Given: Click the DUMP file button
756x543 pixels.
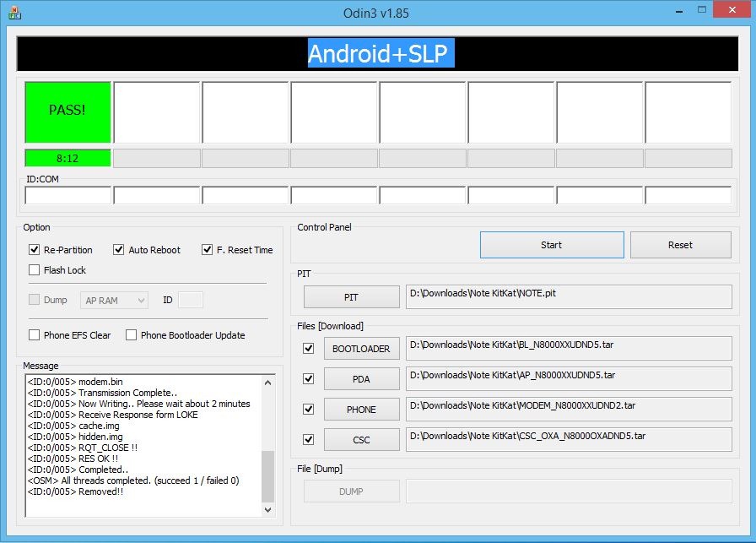Looking at the screenshot, I should [352, 491].
